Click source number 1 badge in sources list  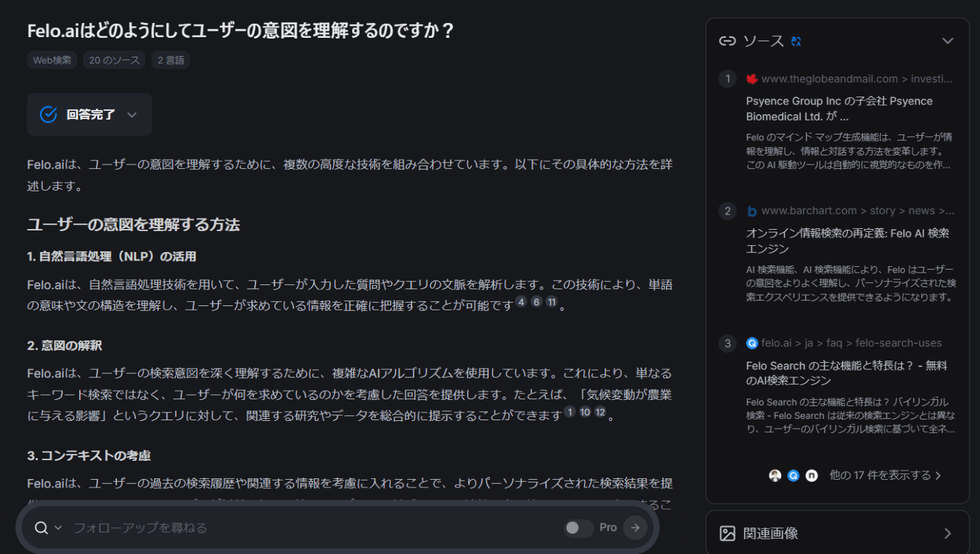[x=727, y=79]
